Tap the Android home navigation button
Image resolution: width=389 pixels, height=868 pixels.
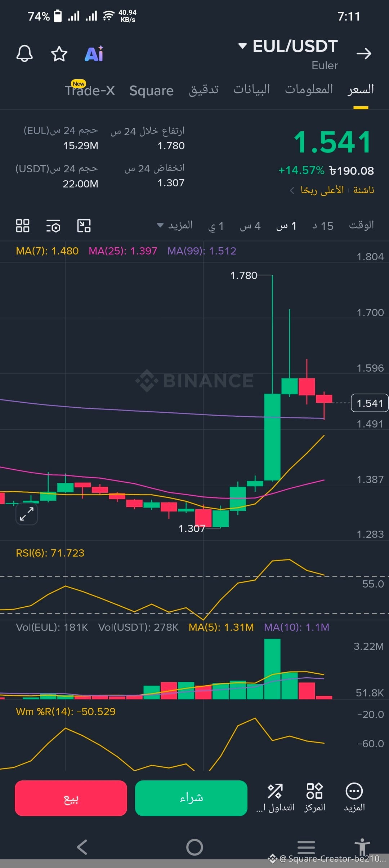point(194,847)
